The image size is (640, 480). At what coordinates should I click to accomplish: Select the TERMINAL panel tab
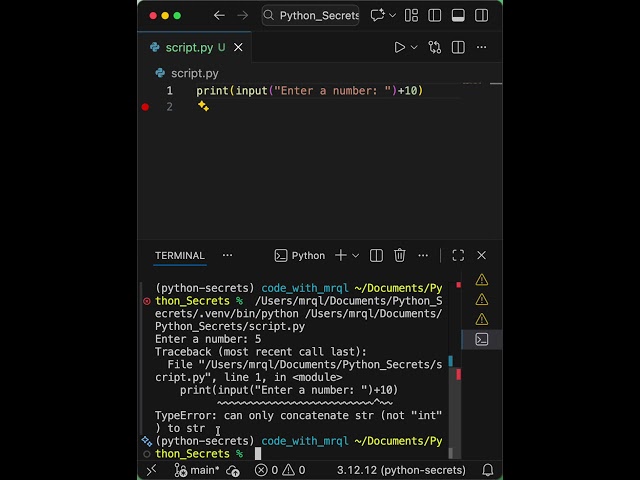pyautogui.click(x=180, y=256)
